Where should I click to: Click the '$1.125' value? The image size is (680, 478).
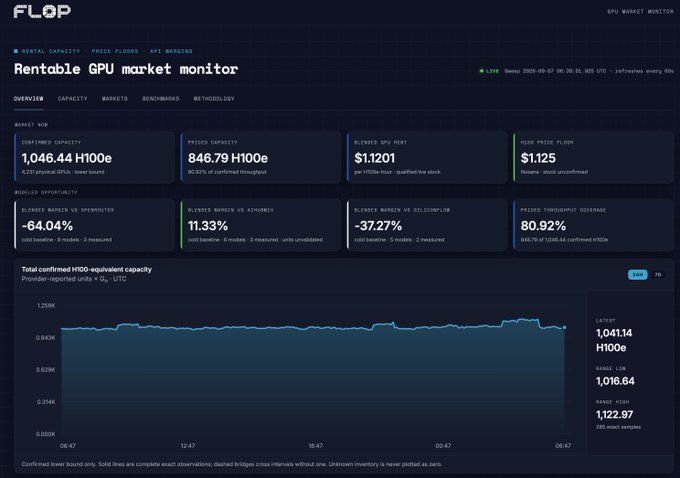tap(538, 158)
